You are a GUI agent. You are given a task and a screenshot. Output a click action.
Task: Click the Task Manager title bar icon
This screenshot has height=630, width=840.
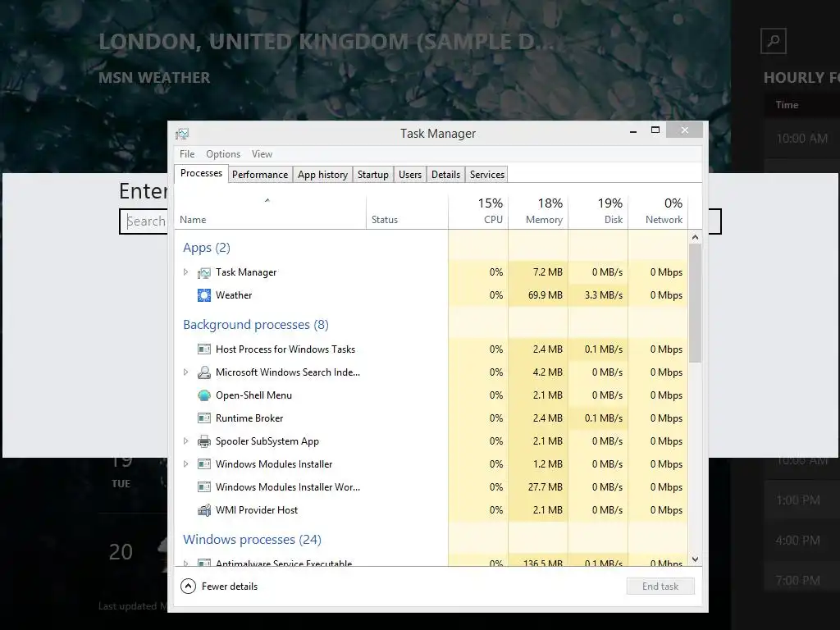click(182, 134)
